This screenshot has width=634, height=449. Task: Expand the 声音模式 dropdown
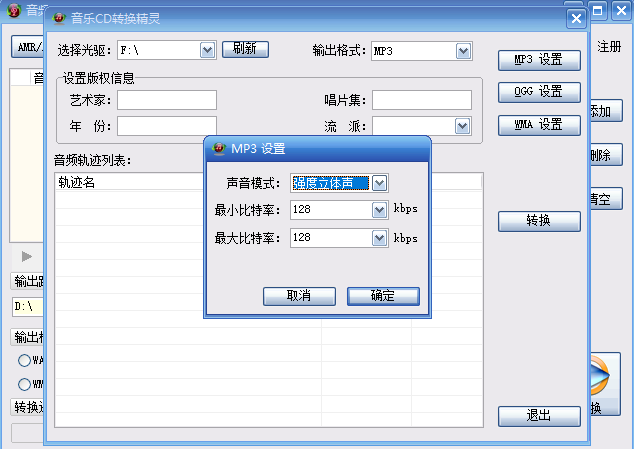(x=379, y=183)
